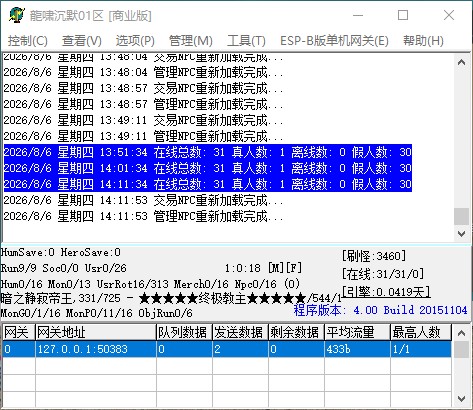Click the log pane scrollbar thumb
The width and height of the screenshot is (473, 410).
tap(461, 217)
